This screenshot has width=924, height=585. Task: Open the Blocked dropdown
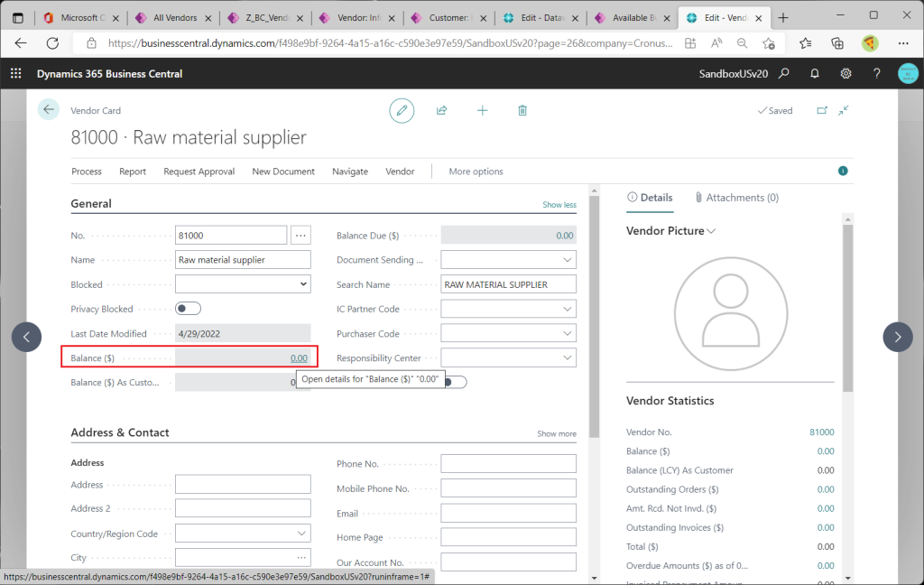(243, 284)
